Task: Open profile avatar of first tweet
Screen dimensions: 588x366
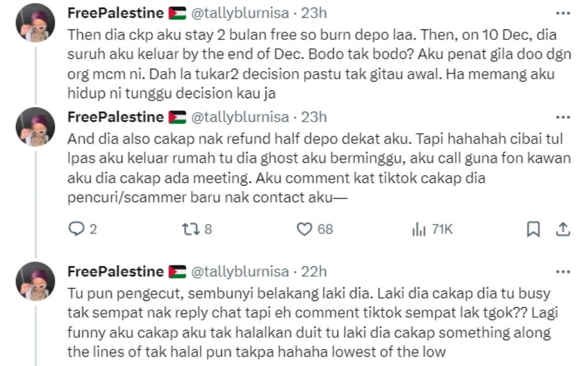Action: 35,22
